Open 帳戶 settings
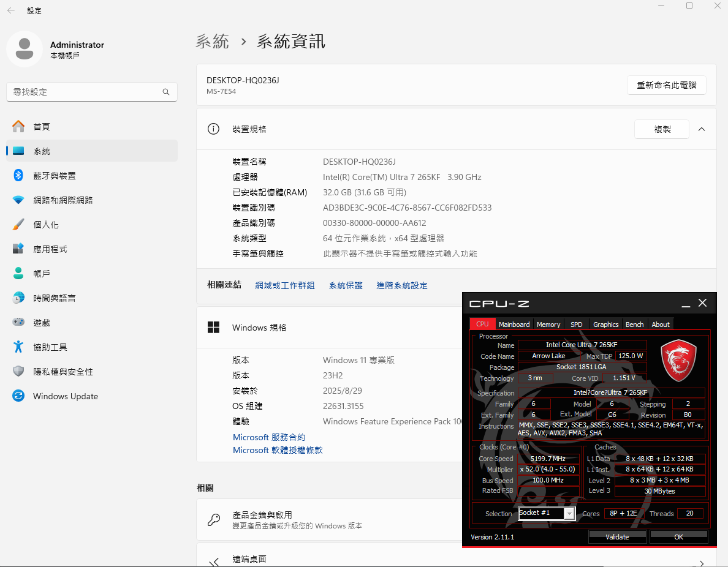Image resolution: width=728 pixels, height=567 pixels. pyautogui.click(x=92, y=273)
